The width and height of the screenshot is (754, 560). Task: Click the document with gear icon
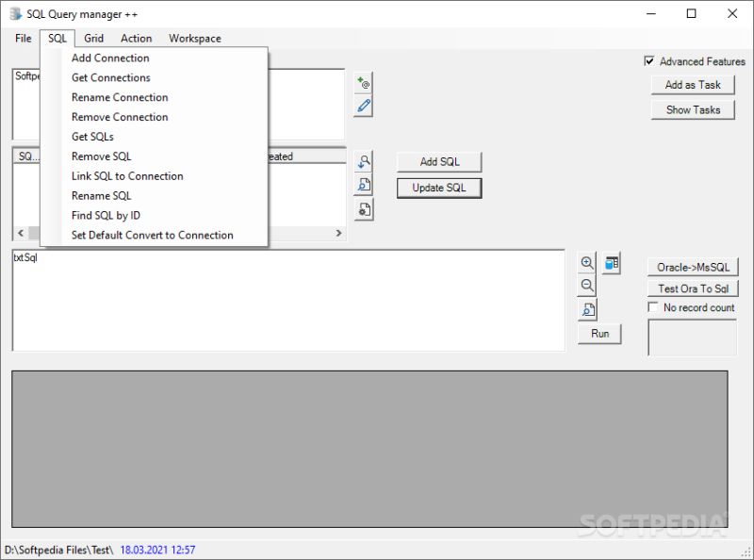pyautogui.click(x=364, y=210)
